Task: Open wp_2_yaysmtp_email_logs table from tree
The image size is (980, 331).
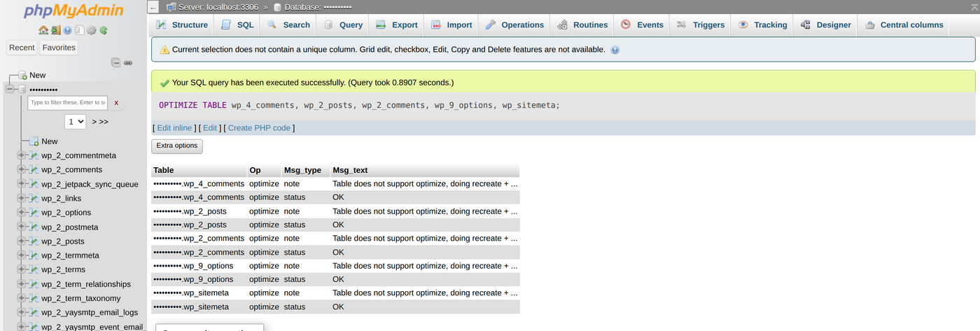Action: [90, 312]
